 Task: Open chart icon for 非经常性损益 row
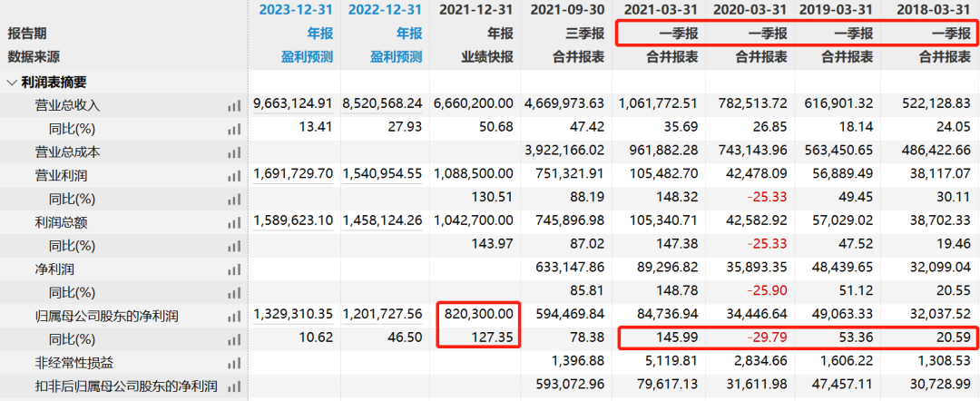[x=234, y=364]
